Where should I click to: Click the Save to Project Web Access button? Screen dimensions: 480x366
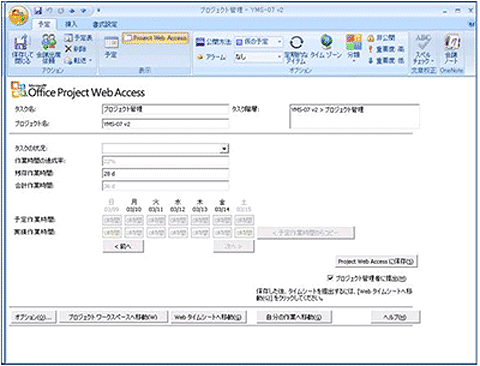tap(376, 262)
